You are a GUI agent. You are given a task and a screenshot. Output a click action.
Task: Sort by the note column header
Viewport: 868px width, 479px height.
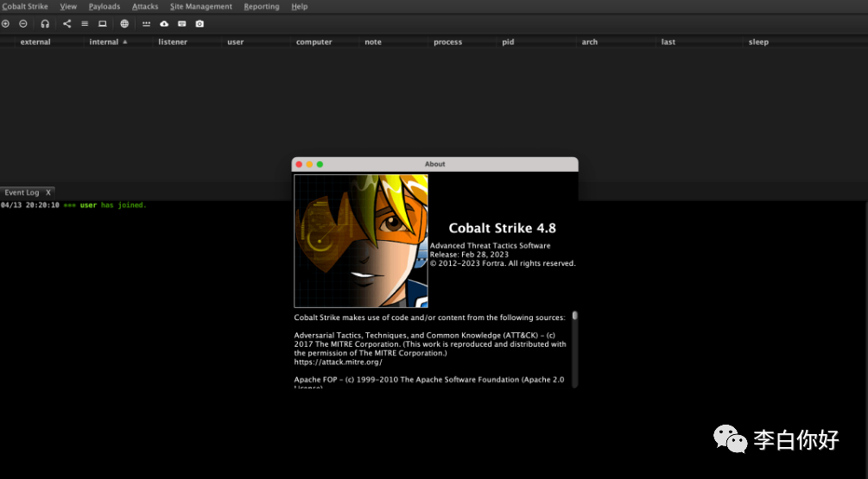click(373, 42)
